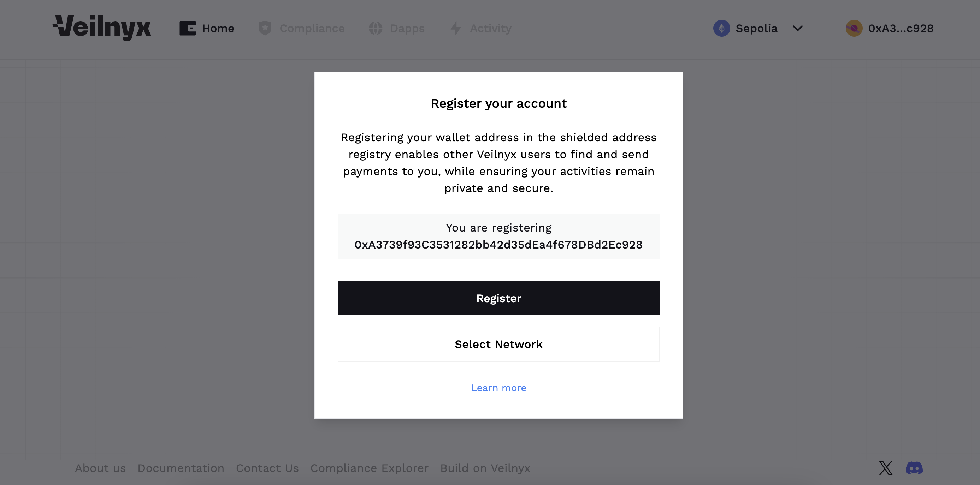This screenshot has height=485, width=980.
Task: Open the Compliance Explorer footer link
Action: (370, 468)
